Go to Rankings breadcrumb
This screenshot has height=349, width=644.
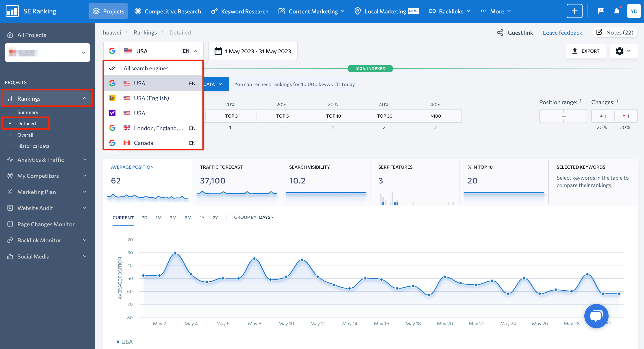coord(145,32)
